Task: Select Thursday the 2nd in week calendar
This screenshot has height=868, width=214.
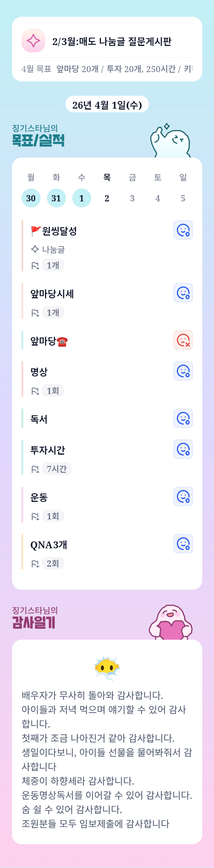Action: (x=107, y=198)
